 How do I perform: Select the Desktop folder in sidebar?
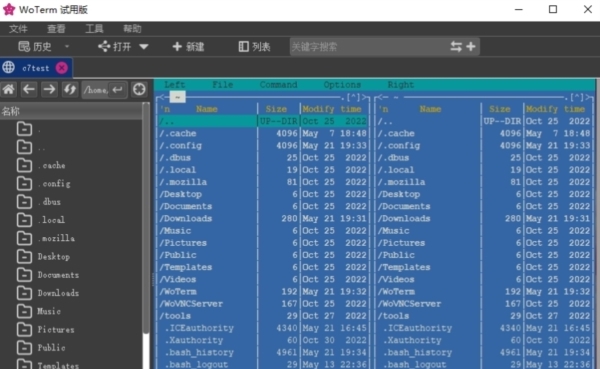coord(54,256)
